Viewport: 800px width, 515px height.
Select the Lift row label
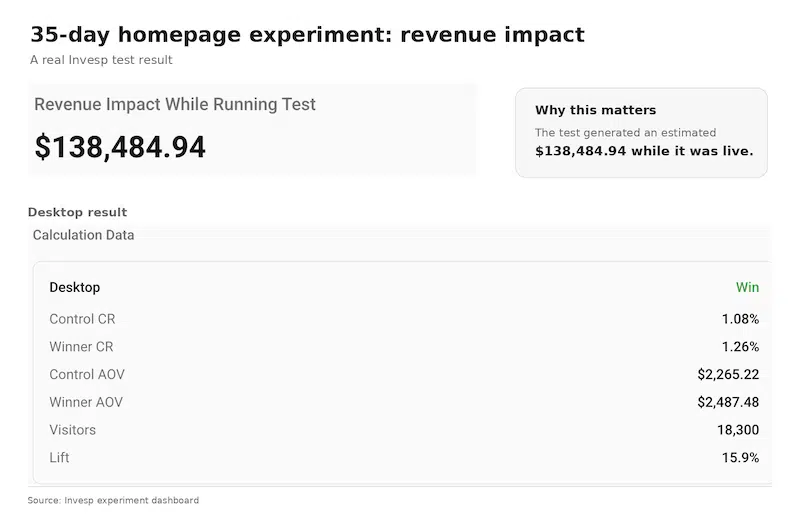(x=59, y=457)
